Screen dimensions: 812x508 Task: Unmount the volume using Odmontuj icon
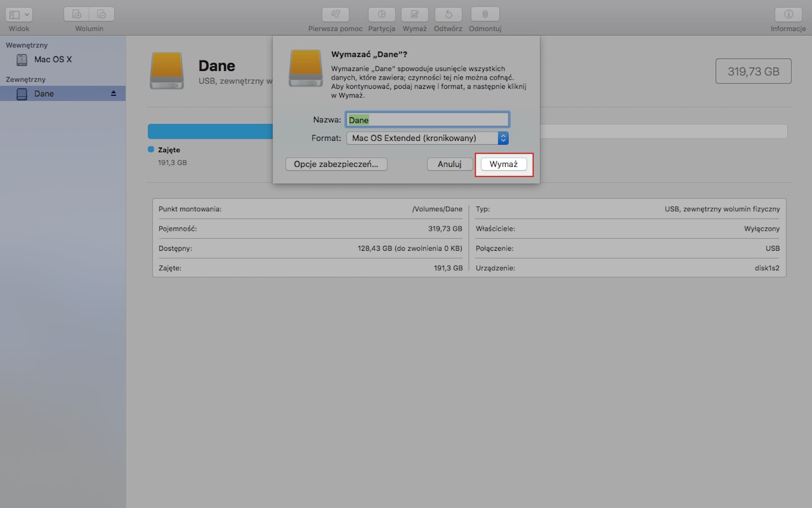[x=485, y=15]
